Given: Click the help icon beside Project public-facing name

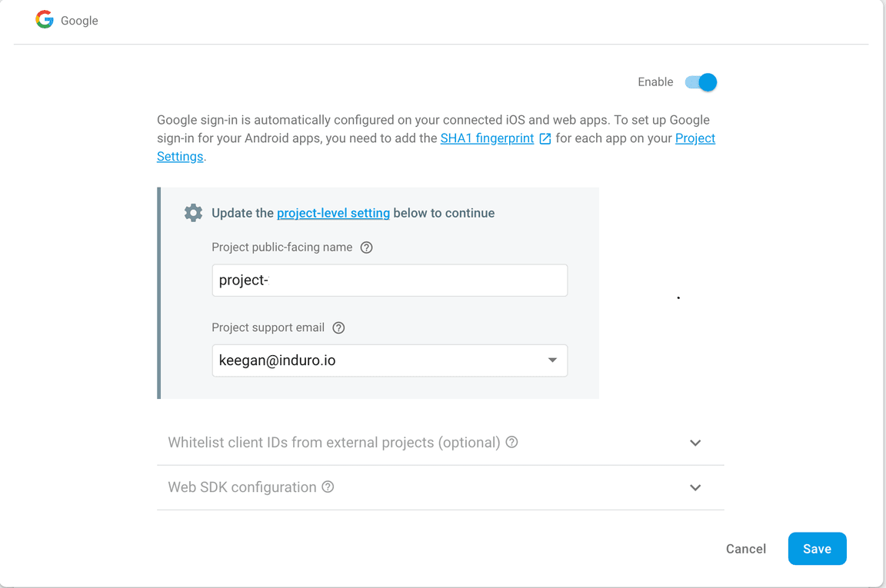Looking at the screenshot, I should 366,247.
